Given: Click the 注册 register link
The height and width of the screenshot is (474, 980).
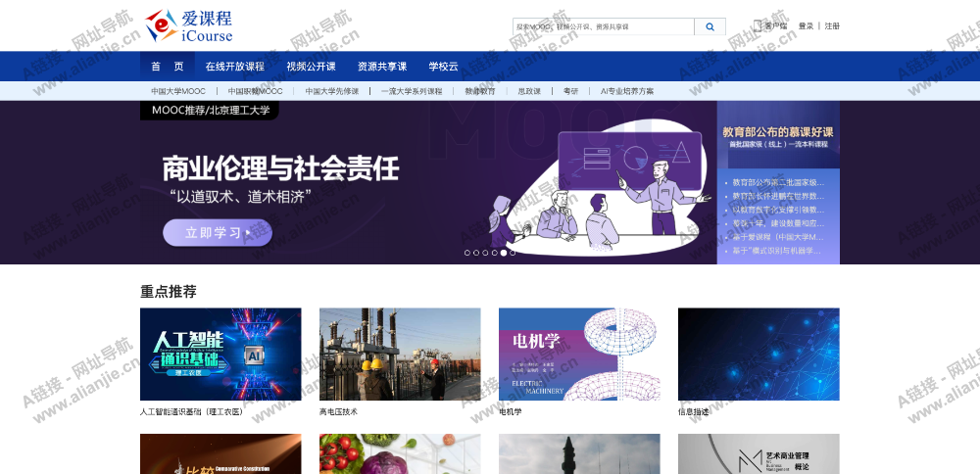Looking at the screenshot, I should [832, 26].
